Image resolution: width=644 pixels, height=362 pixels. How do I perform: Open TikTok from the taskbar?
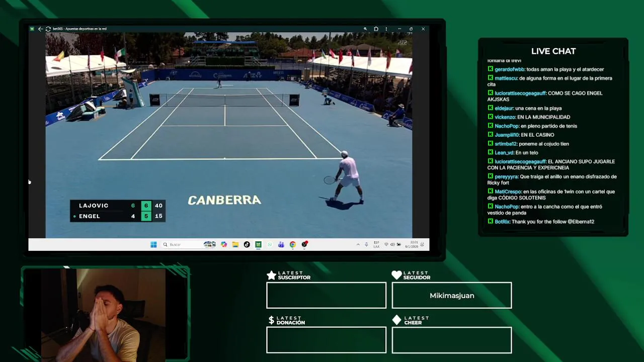coord(247,244)
